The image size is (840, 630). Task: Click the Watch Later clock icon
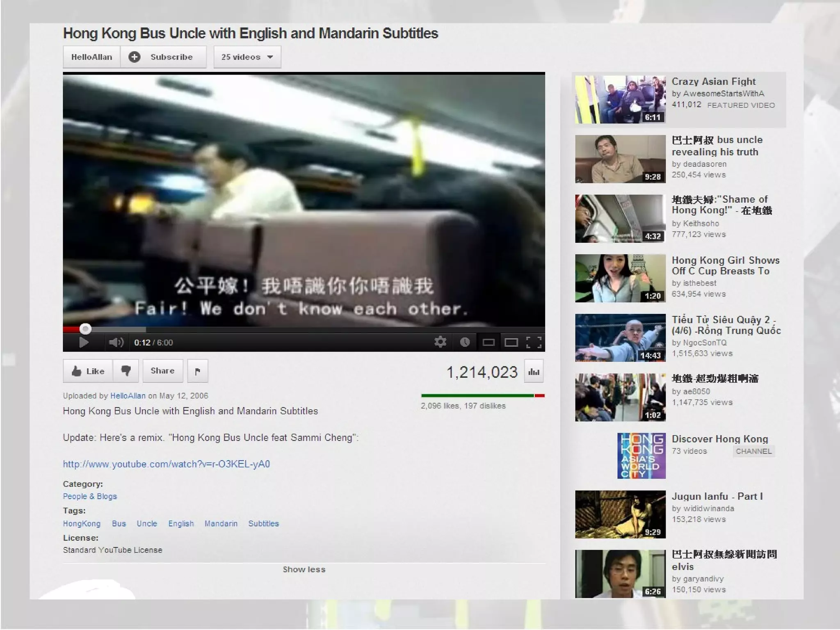point(464,342)
